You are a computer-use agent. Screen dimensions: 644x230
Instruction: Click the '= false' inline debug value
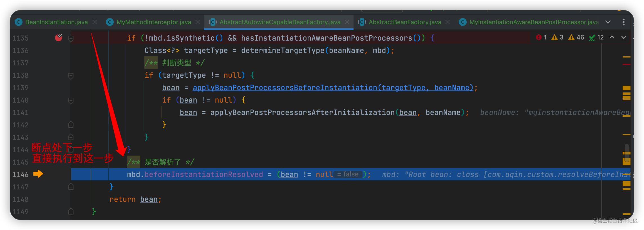pos(348,174)
